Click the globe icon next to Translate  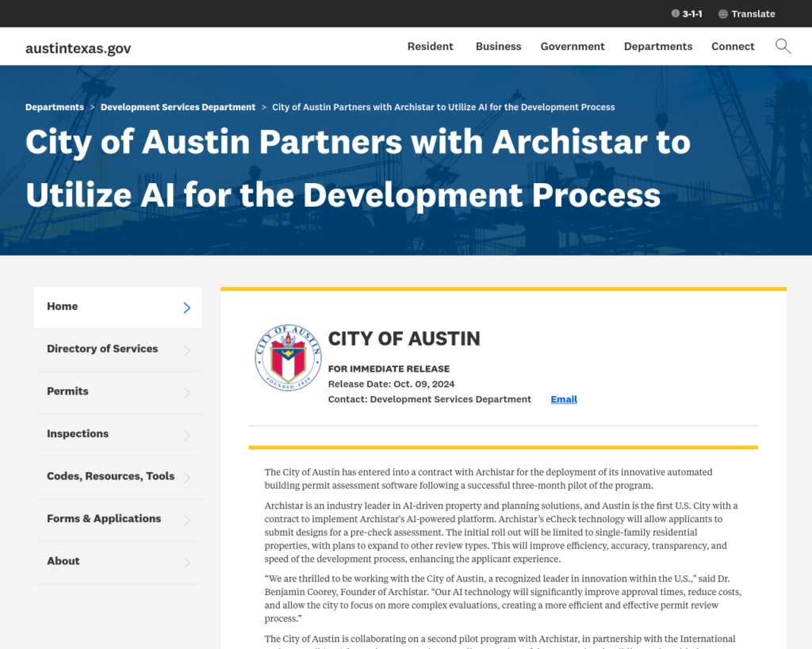point(721,13)
